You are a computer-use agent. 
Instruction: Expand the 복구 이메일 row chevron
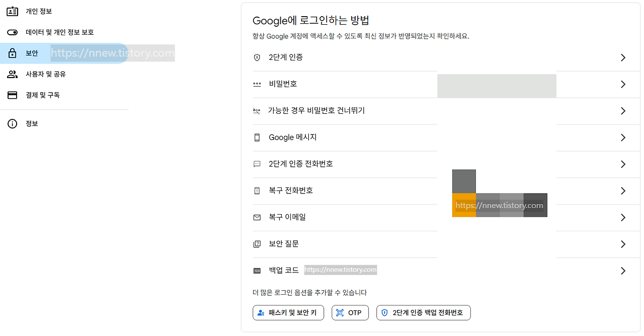click(623, 217)
